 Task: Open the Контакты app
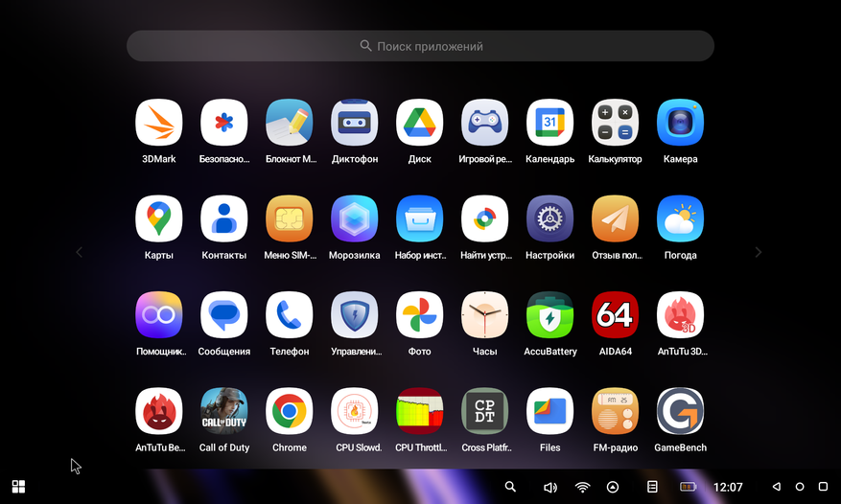pyautogui.click(x=224, y=218)
